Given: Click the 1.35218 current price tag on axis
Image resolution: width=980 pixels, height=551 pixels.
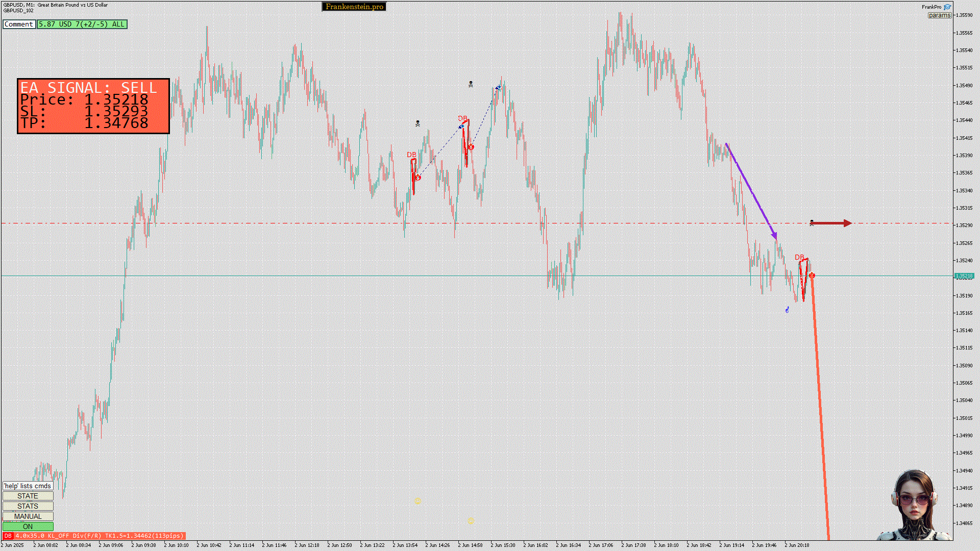Looking at the screenshot, I should tap(964, 276).
